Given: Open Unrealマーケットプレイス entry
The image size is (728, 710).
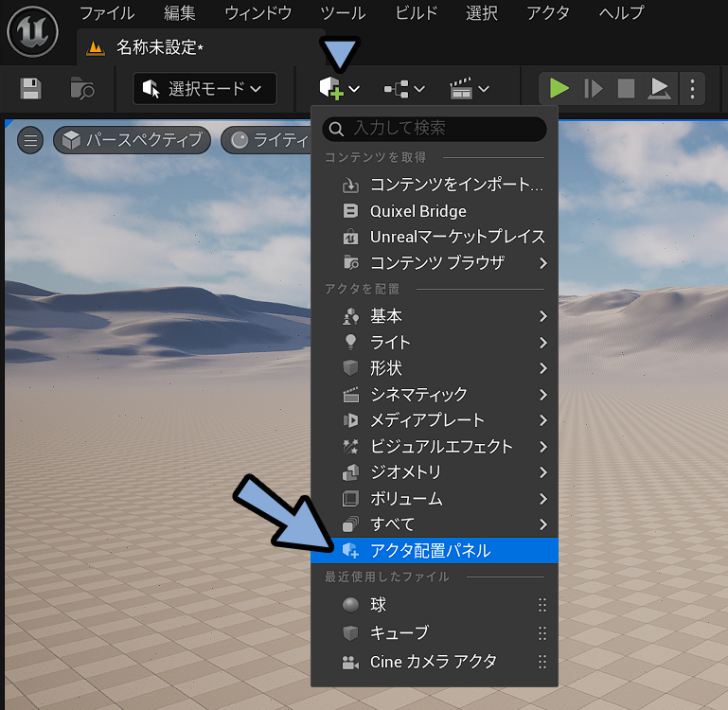Looking at the screenshot, I should coord(435,238).
